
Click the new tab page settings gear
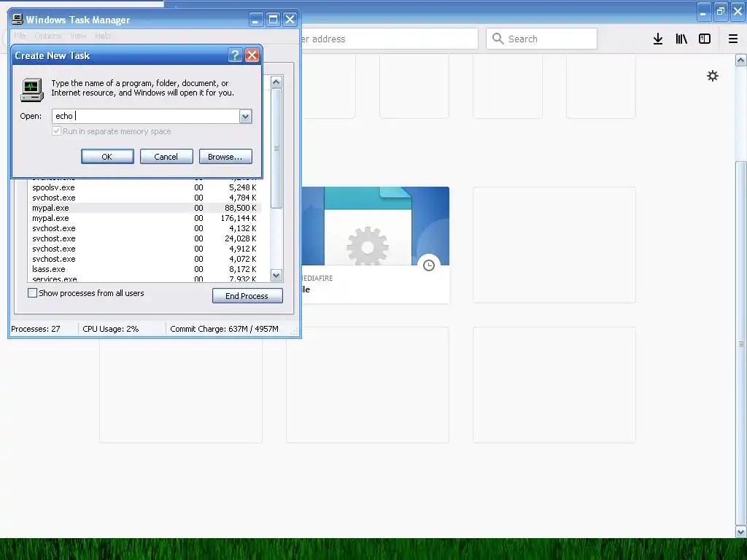click(713, 76)
